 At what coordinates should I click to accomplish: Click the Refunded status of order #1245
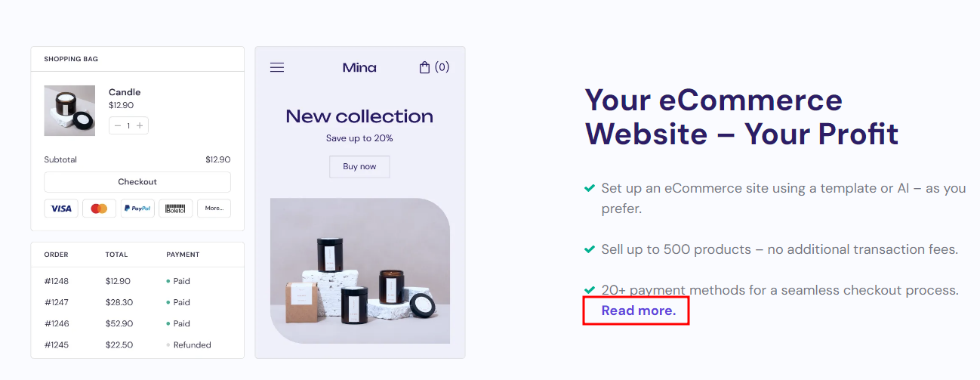tap(192, 345)
